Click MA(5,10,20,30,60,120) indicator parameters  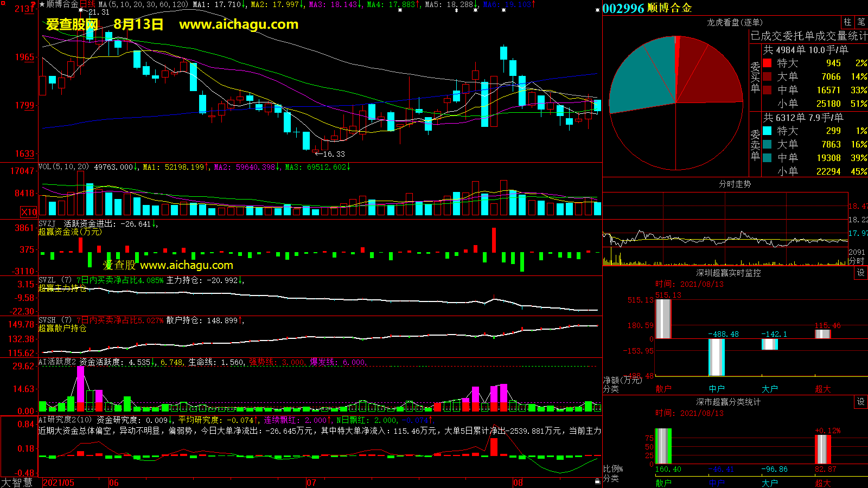[x=143, y=4]
